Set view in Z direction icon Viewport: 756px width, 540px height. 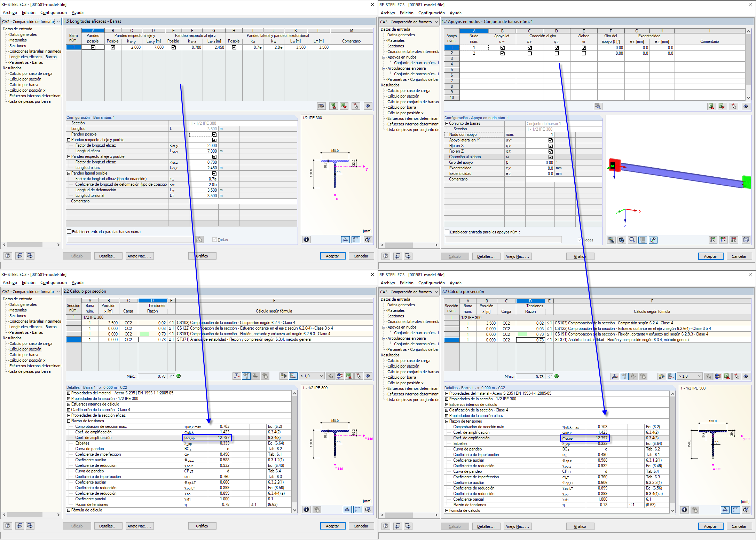coord(734,240)
